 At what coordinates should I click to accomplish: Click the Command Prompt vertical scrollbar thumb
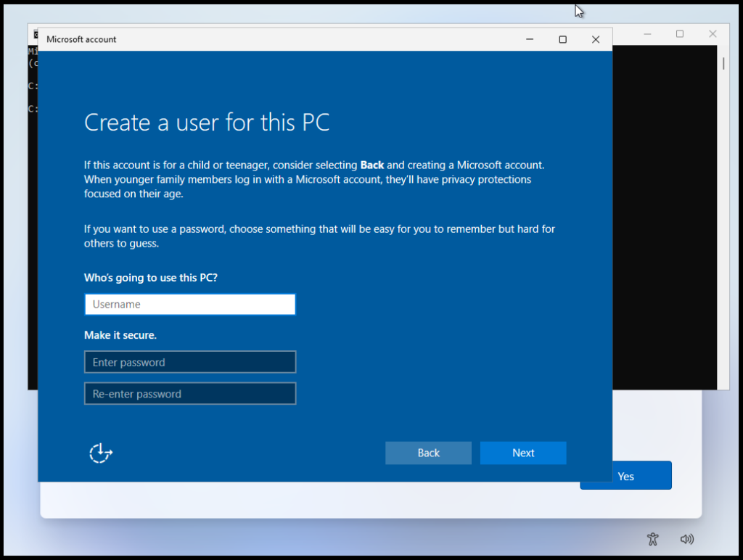[x=723, y=63]
